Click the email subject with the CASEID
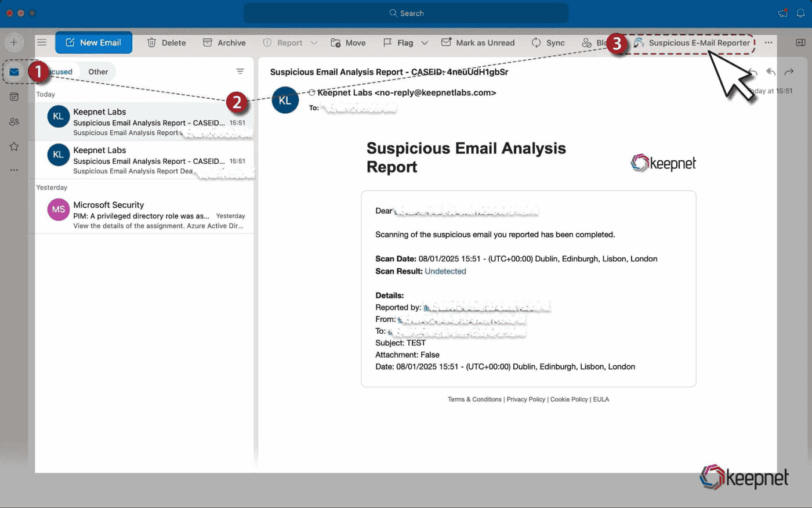812x508 pixels. [x=389, y=72]
